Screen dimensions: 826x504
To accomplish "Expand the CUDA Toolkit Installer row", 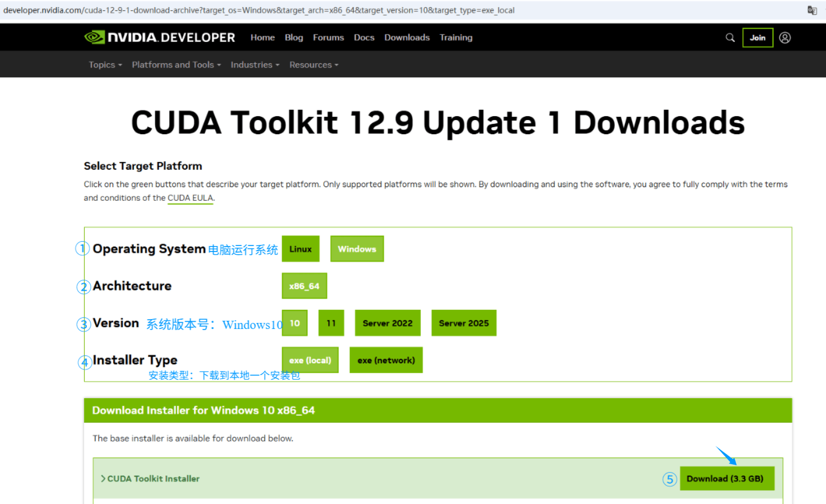I will click(x=150, y=478).
